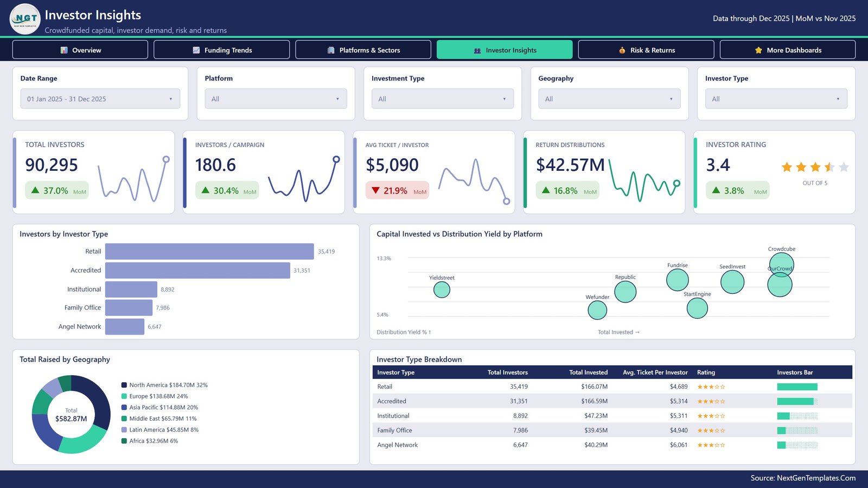868x488 pixels.
Task: Select the Crowdcube bubble in scatter chart
Action: click(781, 265)
